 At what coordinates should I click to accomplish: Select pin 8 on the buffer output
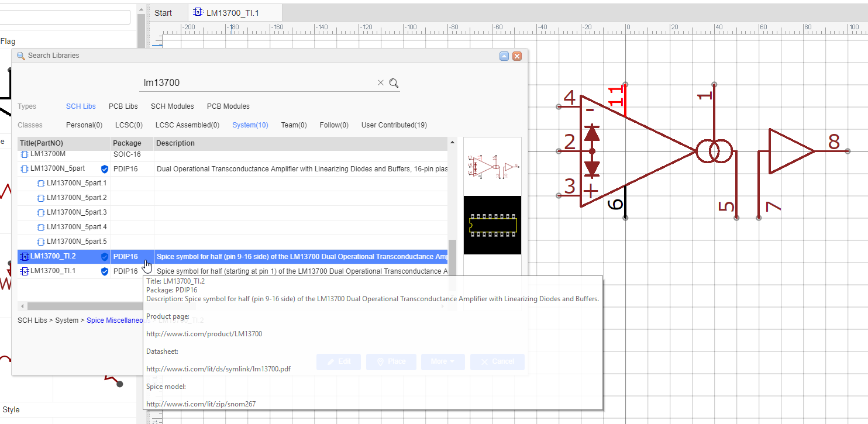[x=834, y=142]
